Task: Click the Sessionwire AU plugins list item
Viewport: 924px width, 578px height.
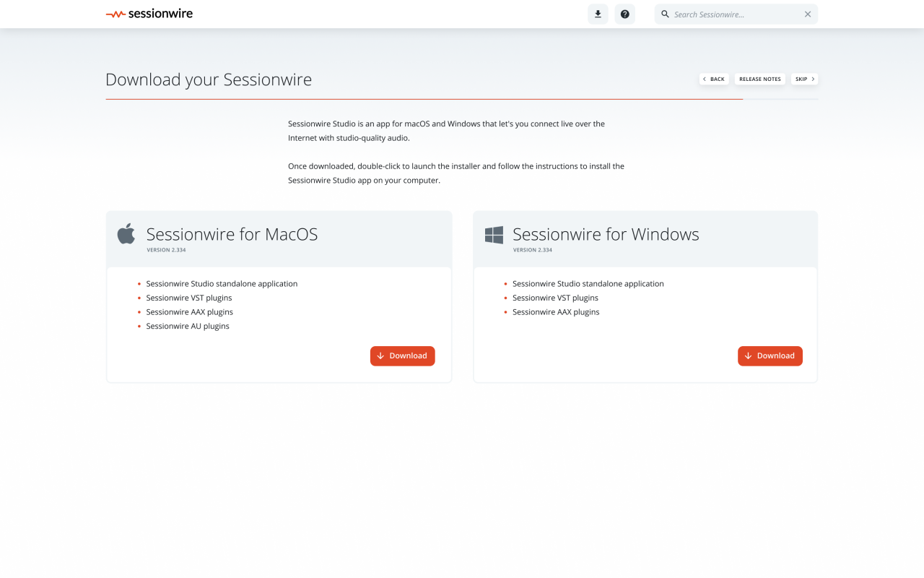Action: pos(188,326)
